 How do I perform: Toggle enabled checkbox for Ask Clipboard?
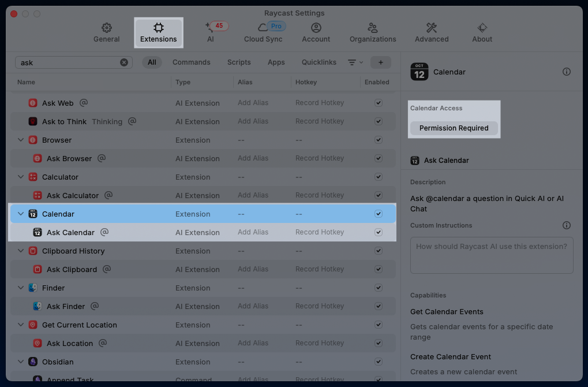(379, 269)
